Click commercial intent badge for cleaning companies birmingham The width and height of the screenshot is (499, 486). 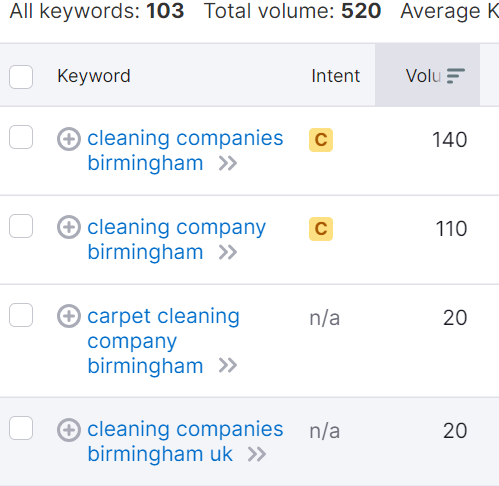[321, 140]
